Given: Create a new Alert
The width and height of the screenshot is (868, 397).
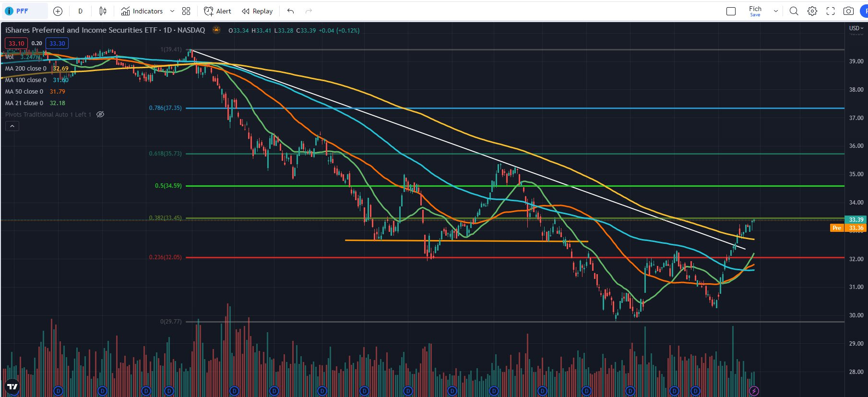Looking at the screenshot, I should pyautogui.click(x=217, y=11).
